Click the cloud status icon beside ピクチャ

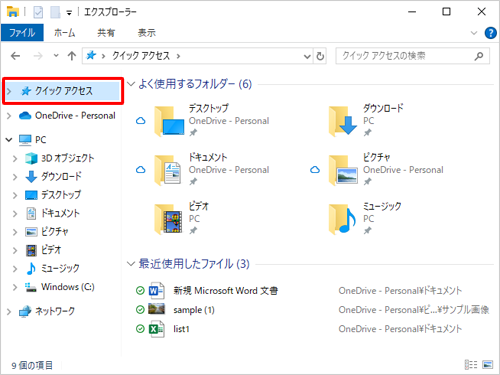click(x=315, y=170)
